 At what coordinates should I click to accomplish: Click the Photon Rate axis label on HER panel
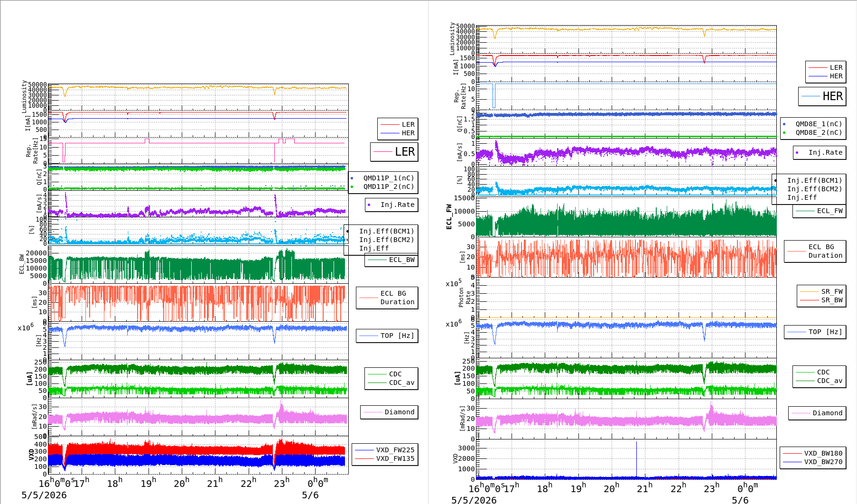pyautogui.click(x=465, y=298)
